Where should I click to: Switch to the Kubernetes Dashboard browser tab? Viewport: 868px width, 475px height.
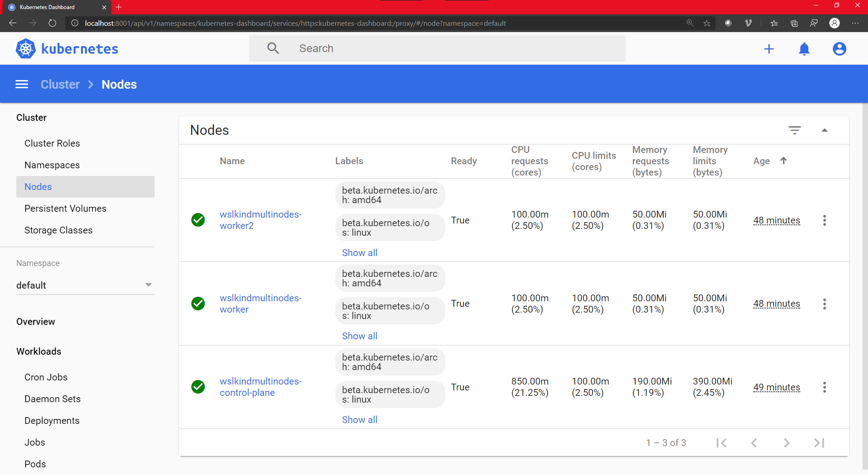(47, 7)
